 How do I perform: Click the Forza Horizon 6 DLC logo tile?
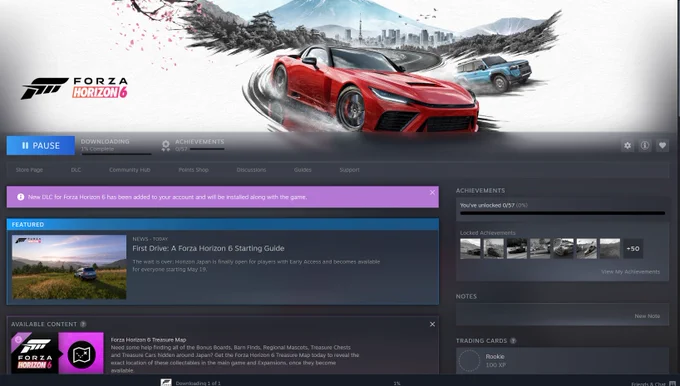tap(35, 354)
